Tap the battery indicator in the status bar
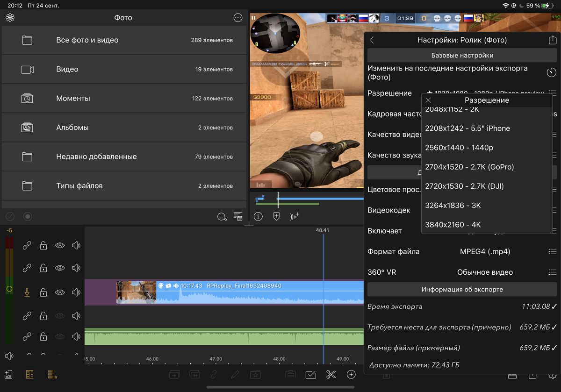This screenshot has width=561, height=392. [547, 6]
